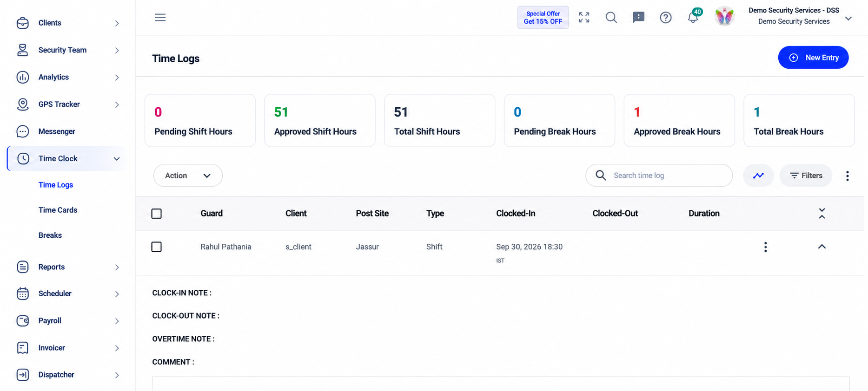Screen dimensions: 868x391
Task: Click the butterfly profile avatar
Action: click(x=724, y=17)
